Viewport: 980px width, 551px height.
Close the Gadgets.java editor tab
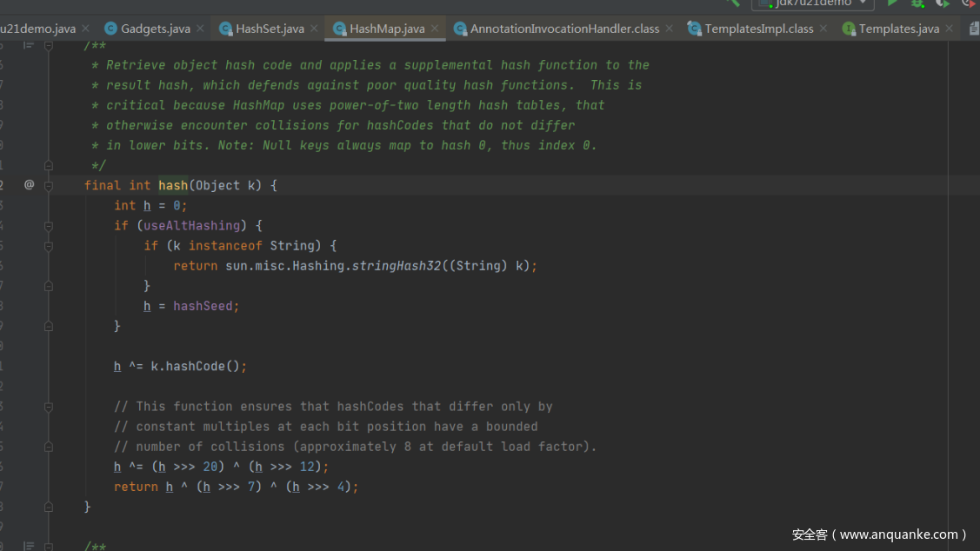[x=200, y=29]
